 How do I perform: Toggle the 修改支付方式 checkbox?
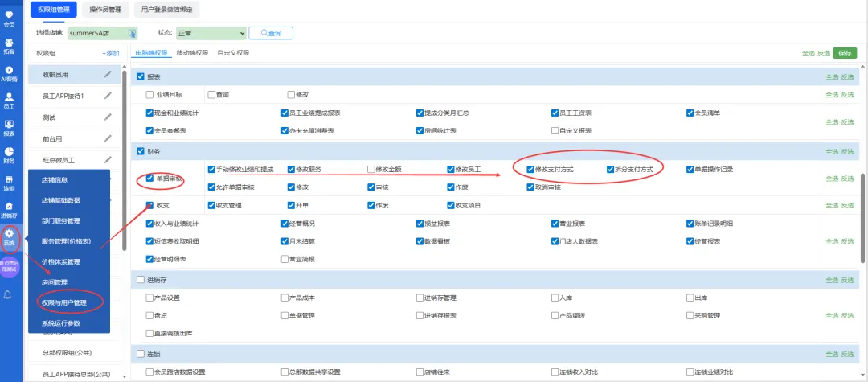(x=530, y=169)
